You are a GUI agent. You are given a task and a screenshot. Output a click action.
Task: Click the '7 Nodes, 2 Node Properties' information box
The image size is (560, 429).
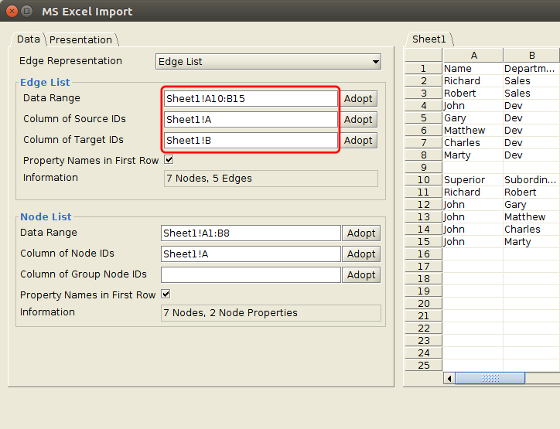click(x=271, y=313)
